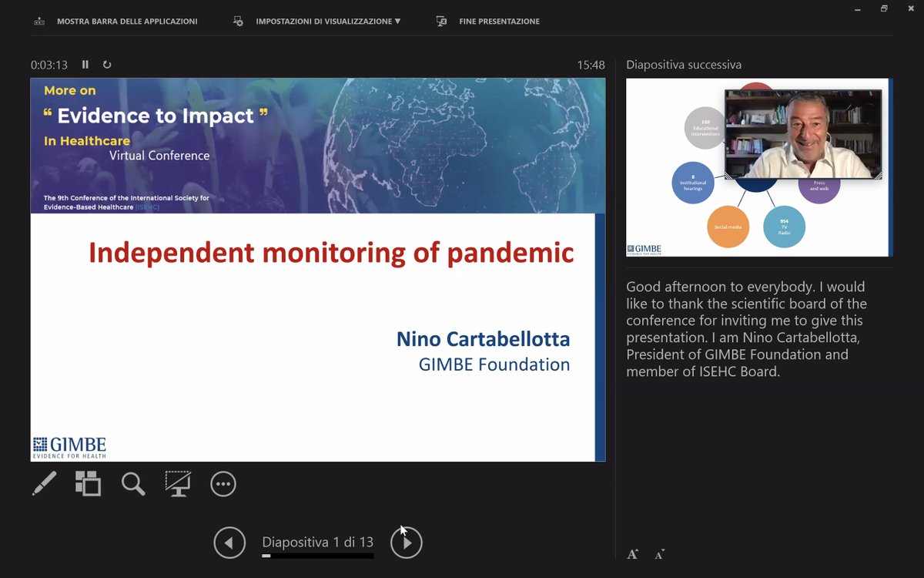Click the elapsed time 0:03:13
The width and height of the screenshot is (924, 578).
click(x=49, y=65)
